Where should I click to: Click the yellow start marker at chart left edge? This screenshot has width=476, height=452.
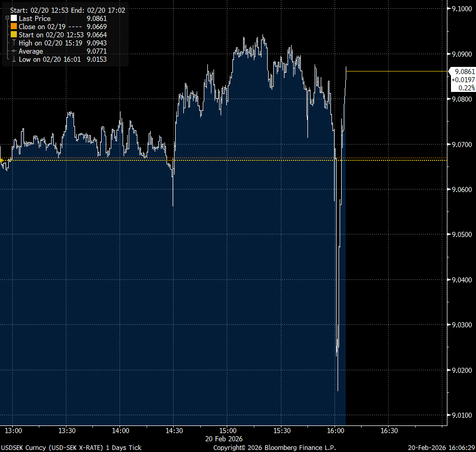pos(1,160)
